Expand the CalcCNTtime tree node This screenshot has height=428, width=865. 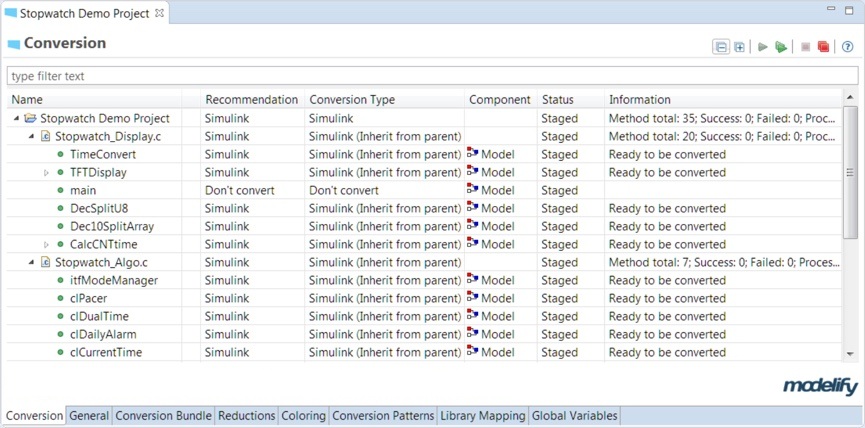click(x=47, y=244)
